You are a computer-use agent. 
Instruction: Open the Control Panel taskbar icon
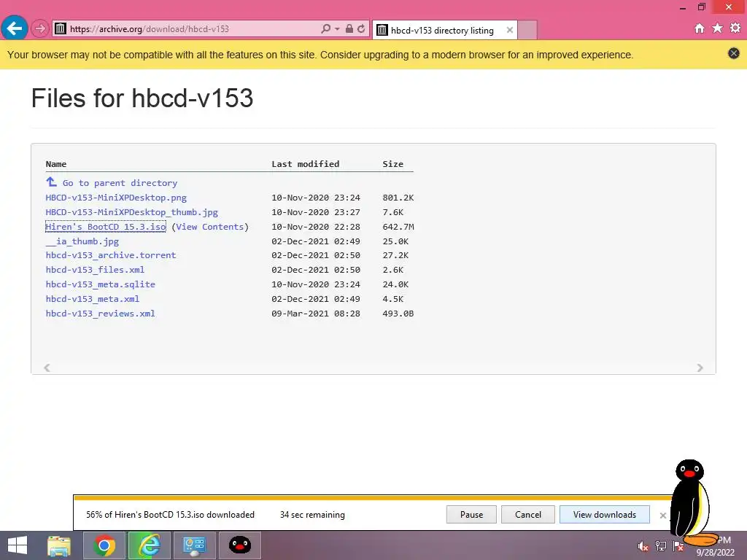coord(194,545)
